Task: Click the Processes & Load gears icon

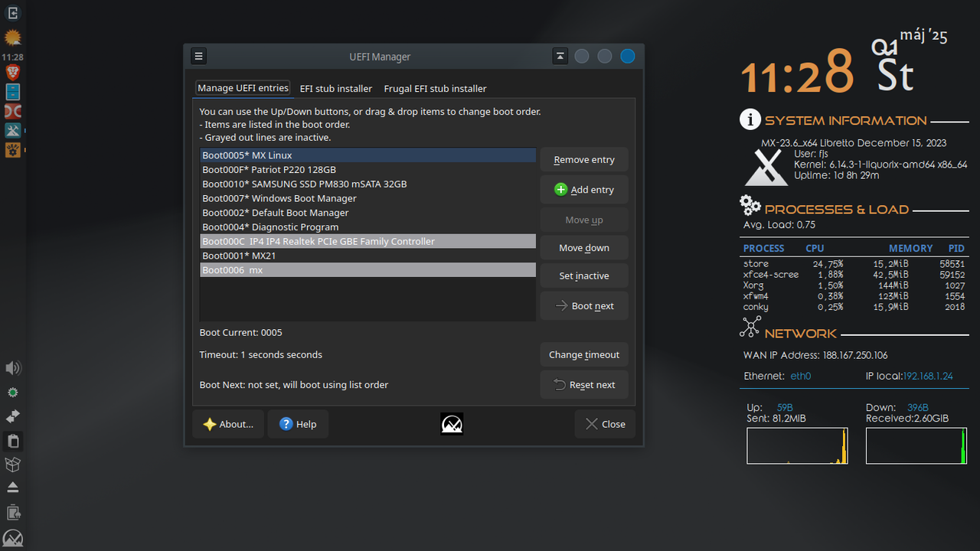Action: [x=750, y=205]
